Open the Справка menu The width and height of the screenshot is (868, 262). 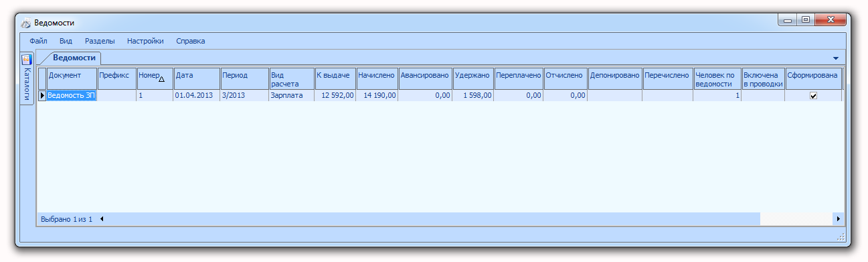pyautogui.click(x=191, y=41)
